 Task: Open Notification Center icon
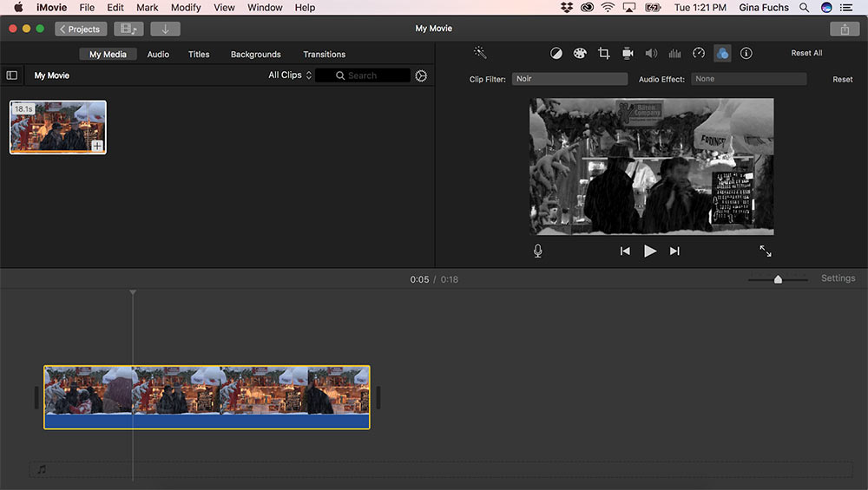click(845, 8)
